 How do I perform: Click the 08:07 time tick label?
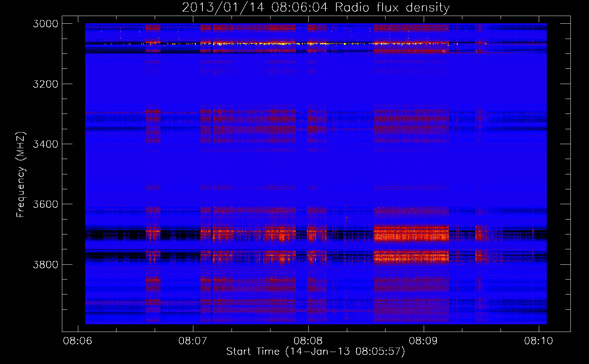click(193, 341)
